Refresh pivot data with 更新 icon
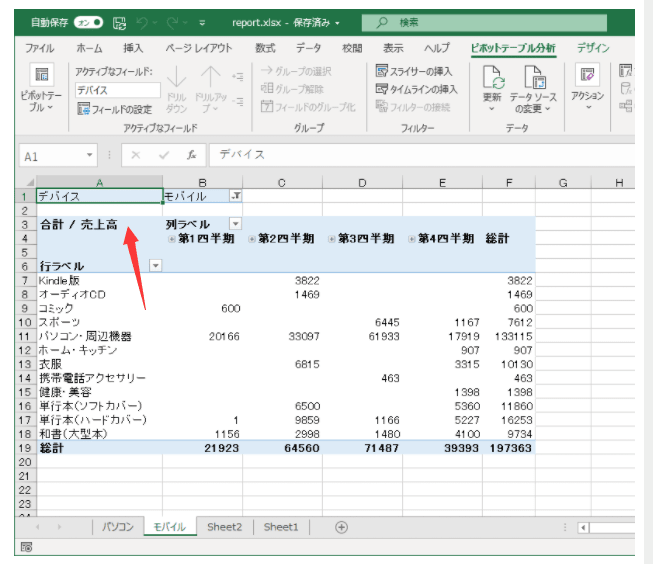Viewport: 653px width, 564px height. tap(492, 77)
